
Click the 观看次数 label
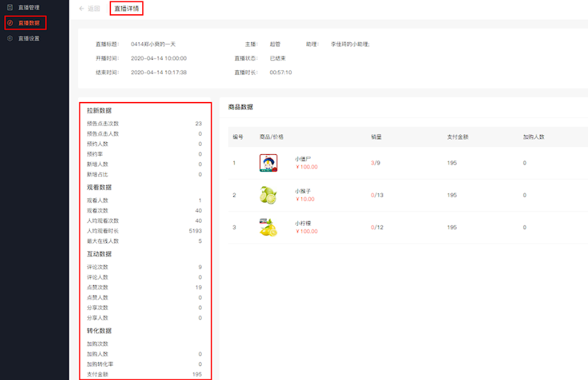pos(98,210)
